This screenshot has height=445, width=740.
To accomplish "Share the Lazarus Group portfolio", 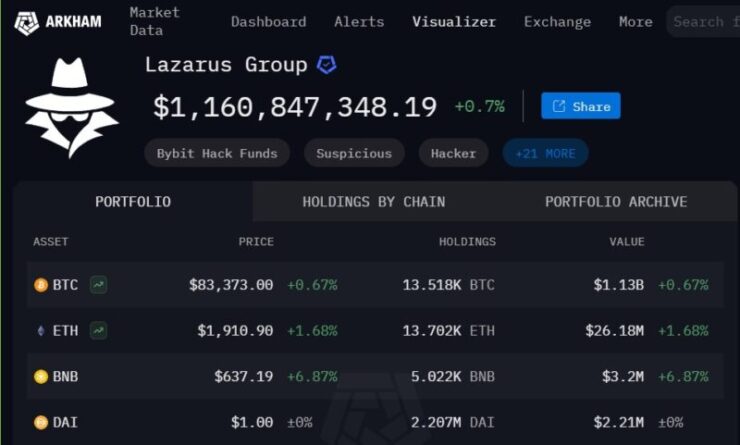I will (x=580, y=106).
